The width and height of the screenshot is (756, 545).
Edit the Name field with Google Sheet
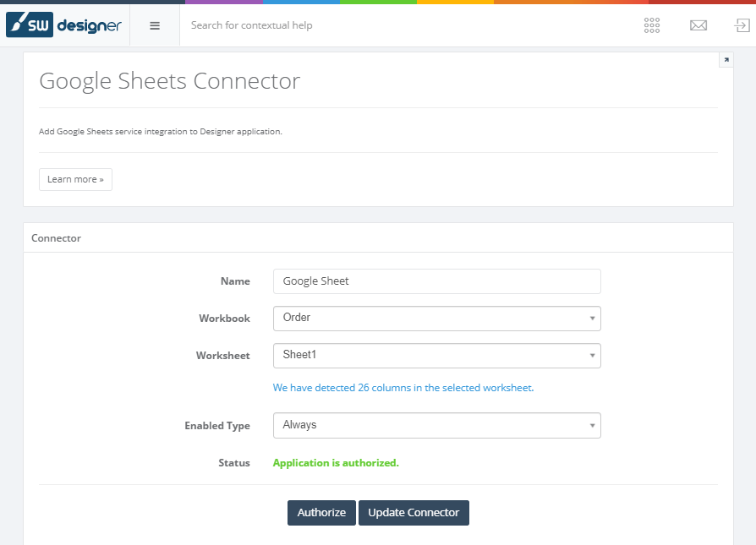point(437,281)
